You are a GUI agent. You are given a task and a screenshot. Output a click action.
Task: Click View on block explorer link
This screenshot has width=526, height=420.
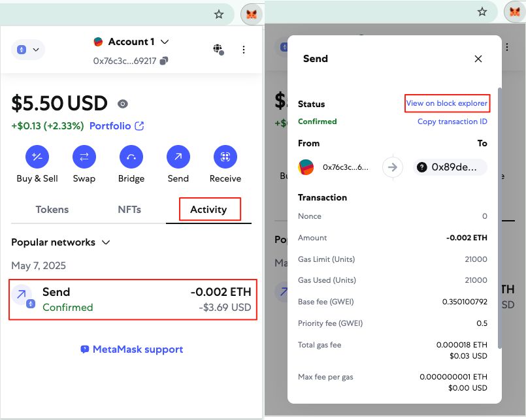pyautogui.click(x=446, y=103)
